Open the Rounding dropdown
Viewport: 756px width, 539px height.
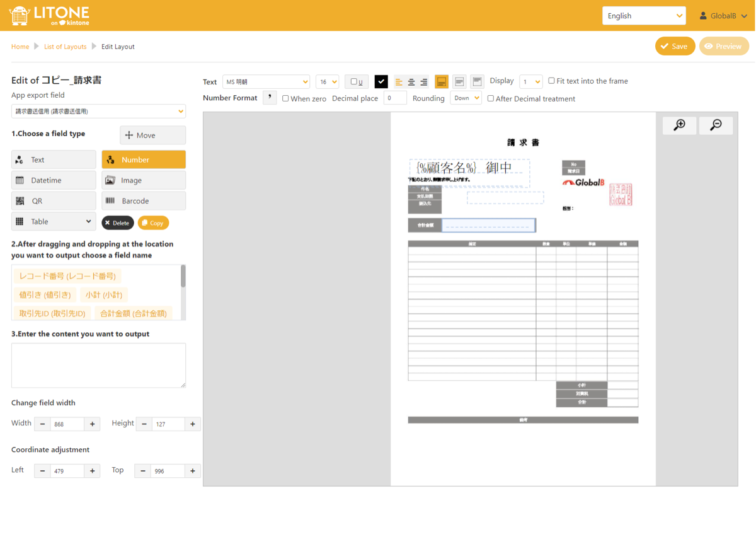[x=466, y=98]
